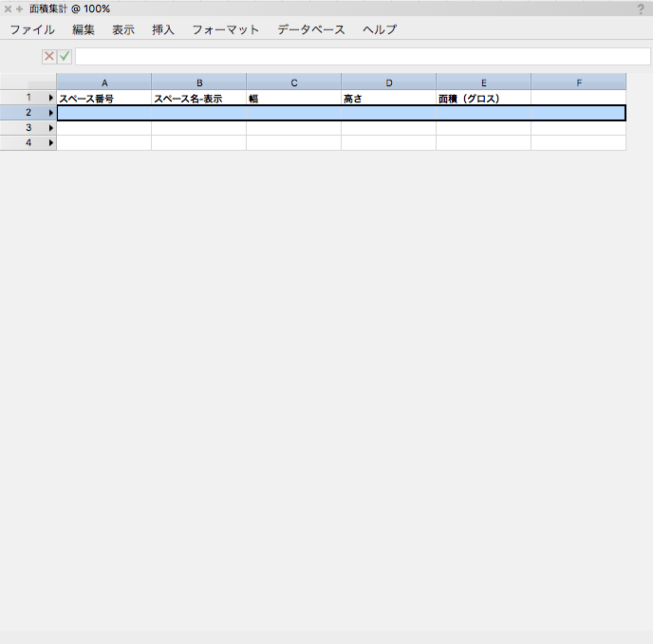Select column D header
653x644 pixels.
(x=389, y=83)
